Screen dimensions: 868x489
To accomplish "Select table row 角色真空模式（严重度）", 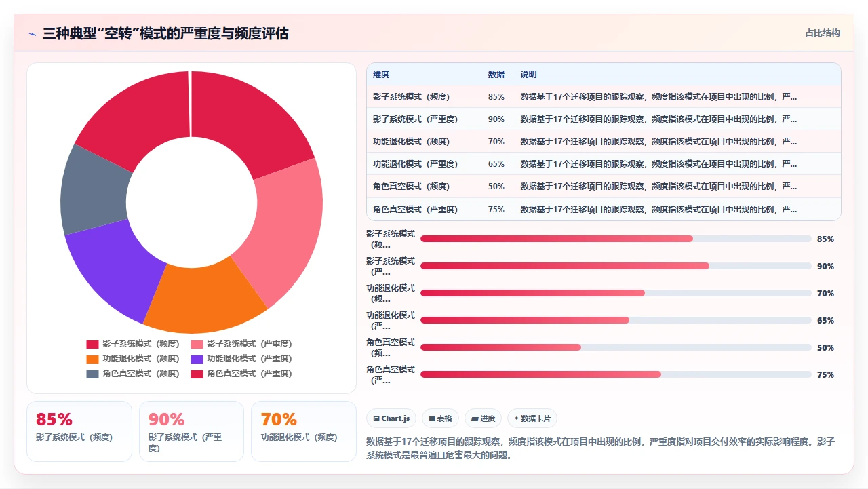I will 604,209.
